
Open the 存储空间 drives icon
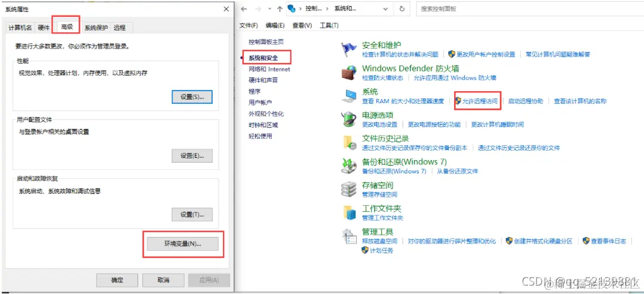pyautogui.click(x=350, y=190)
